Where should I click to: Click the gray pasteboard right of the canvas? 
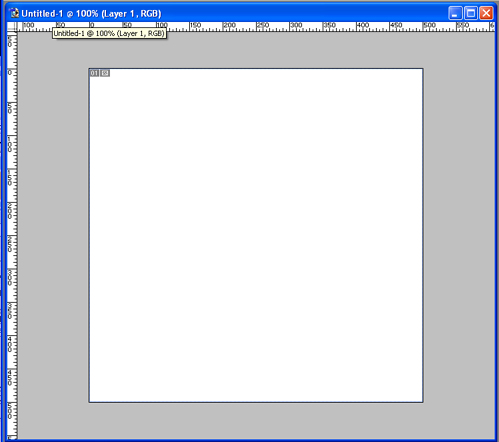click(x=459, y=235)
